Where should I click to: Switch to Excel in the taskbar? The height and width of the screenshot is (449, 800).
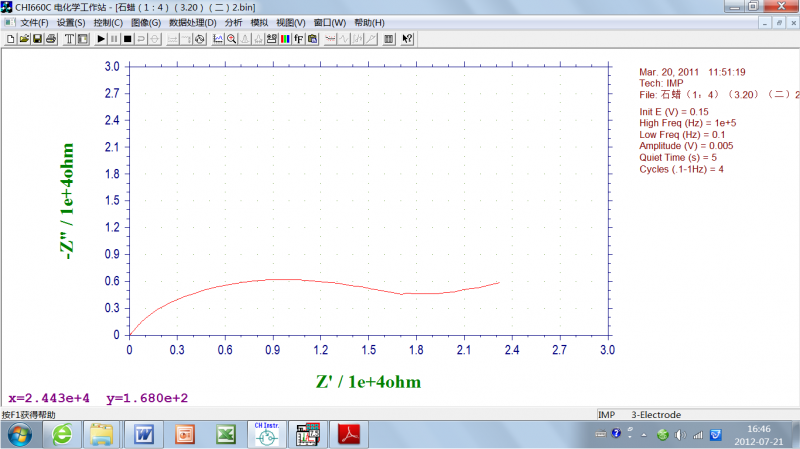(226, 435)
